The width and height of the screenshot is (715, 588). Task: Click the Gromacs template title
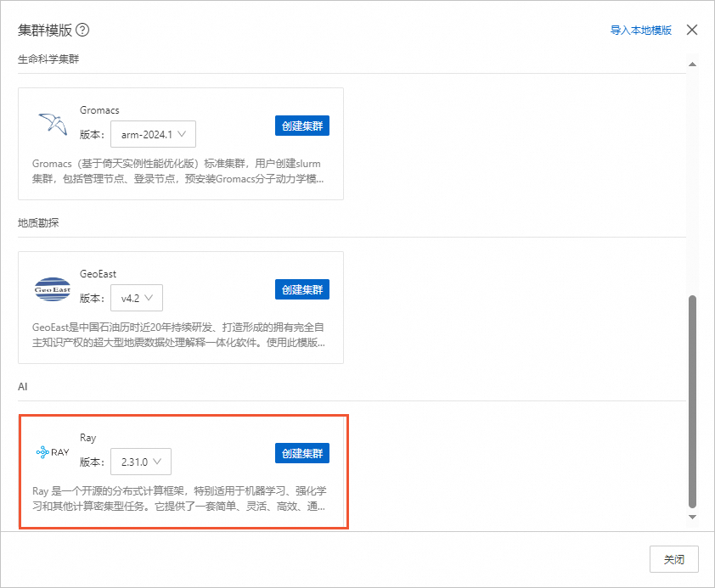tap(99, 110)
